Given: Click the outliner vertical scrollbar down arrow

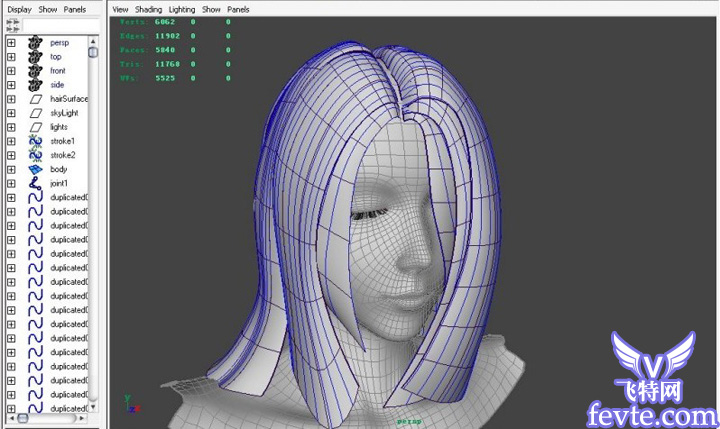Looking at the screenshot, I should pyautogui.click(x=93, y=407).
